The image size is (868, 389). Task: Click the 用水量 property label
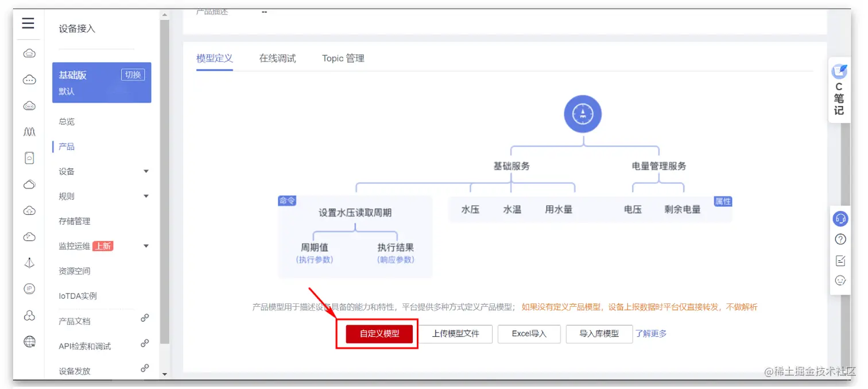559,210
